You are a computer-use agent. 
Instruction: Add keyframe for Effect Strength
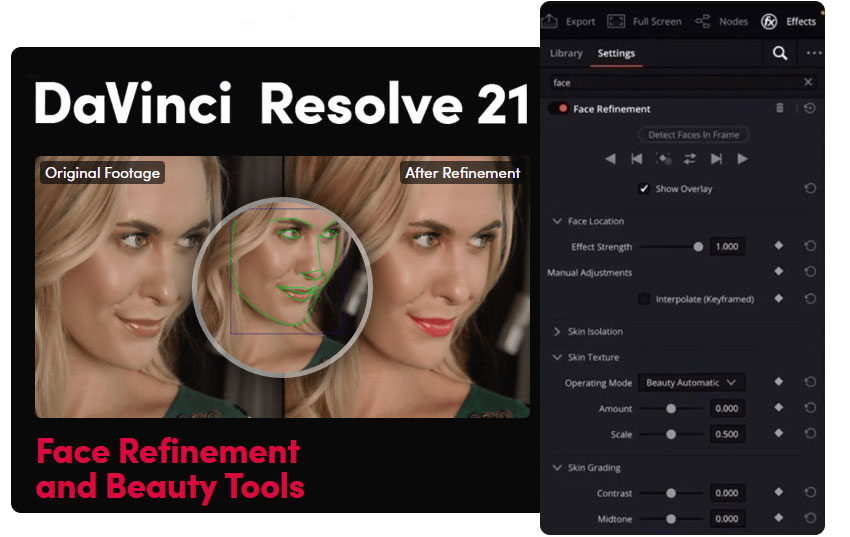(778, 245)
